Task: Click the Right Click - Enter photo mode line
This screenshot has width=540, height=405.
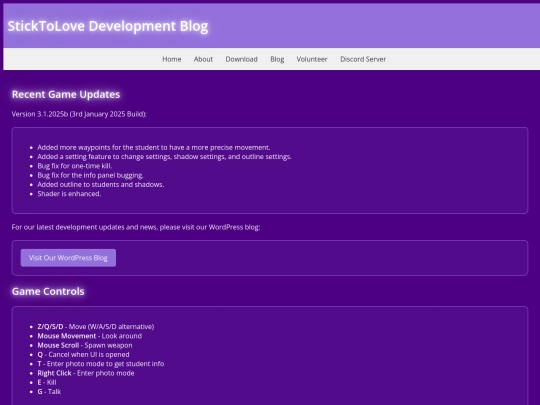Action: tap(86, 373)
